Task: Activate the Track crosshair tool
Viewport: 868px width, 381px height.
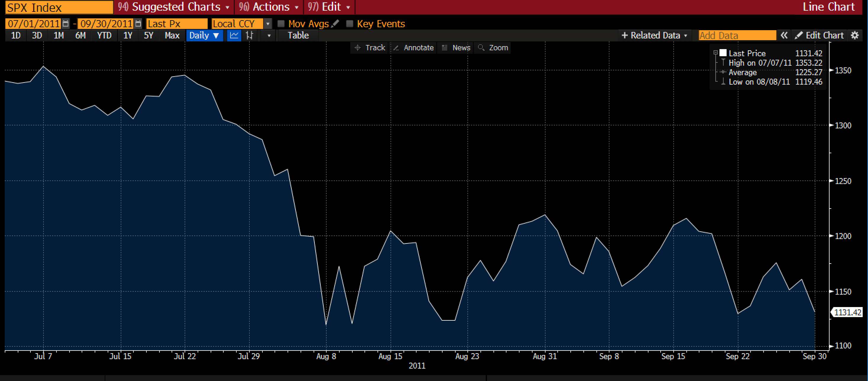Action: coord(370,48)
